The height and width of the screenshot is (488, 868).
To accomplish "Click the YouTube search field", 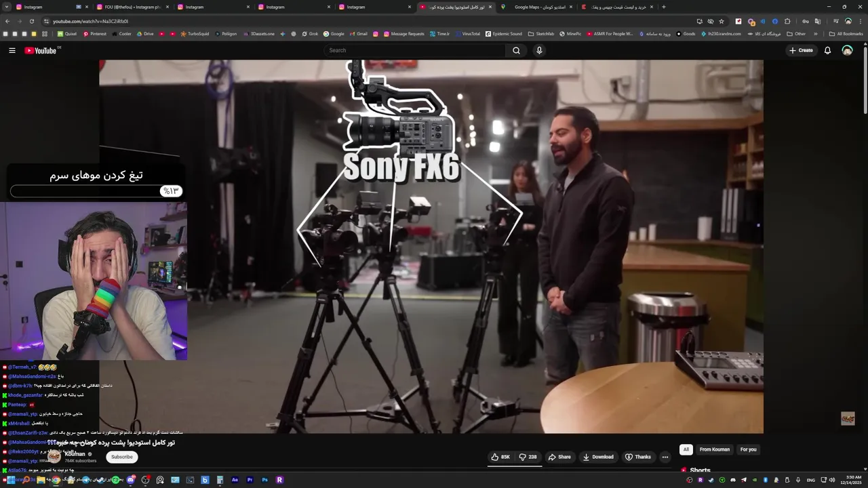I will [x=415, y=50].
